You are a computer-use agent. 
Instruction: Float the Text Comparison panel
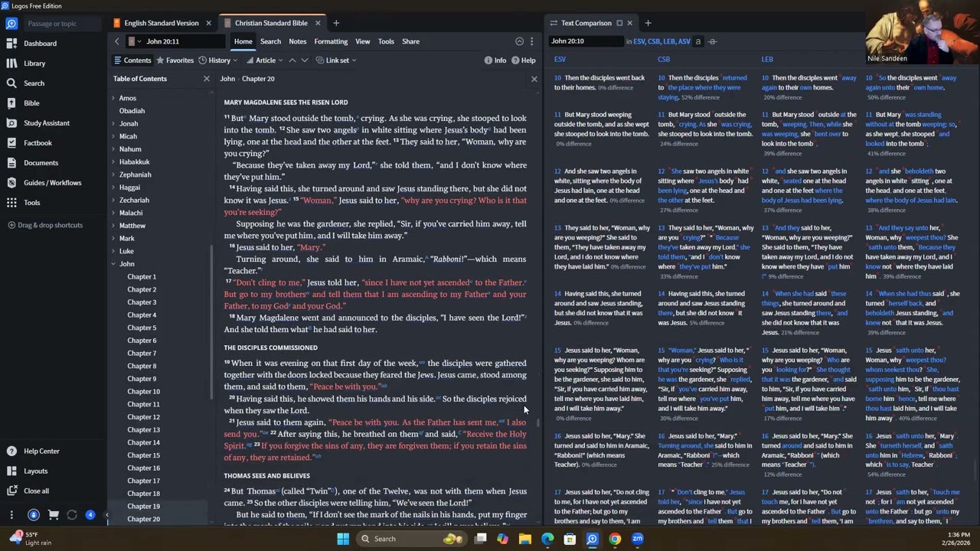(619, 23)
